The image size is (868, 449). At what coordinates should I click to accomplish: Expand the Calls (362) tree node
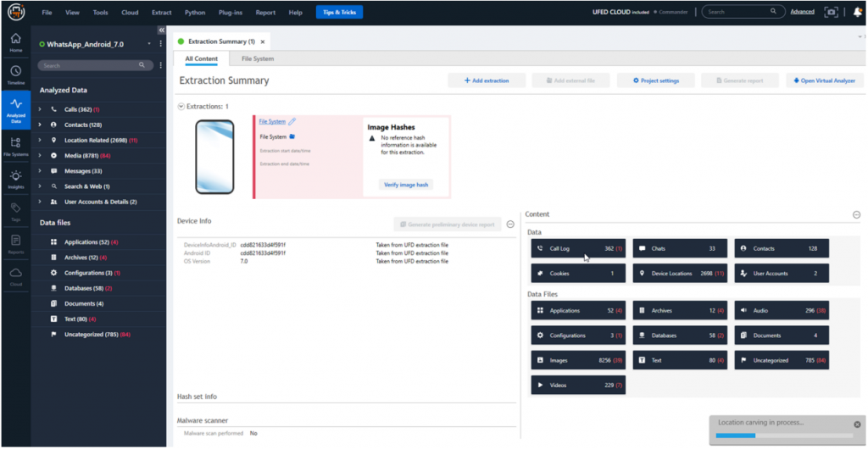tap(40, 109)
